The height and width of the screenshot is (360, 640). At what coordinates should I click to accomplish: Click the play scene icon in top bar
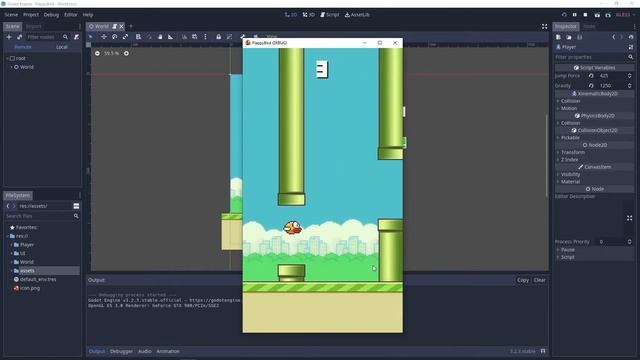click(597, 15)
